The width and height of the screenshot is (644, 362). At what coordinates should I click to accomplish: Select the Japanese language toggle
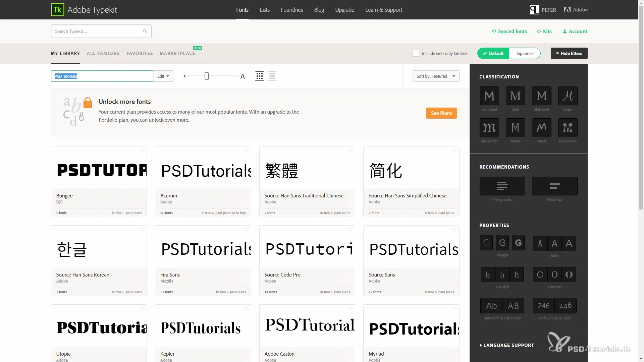(525, 53)
